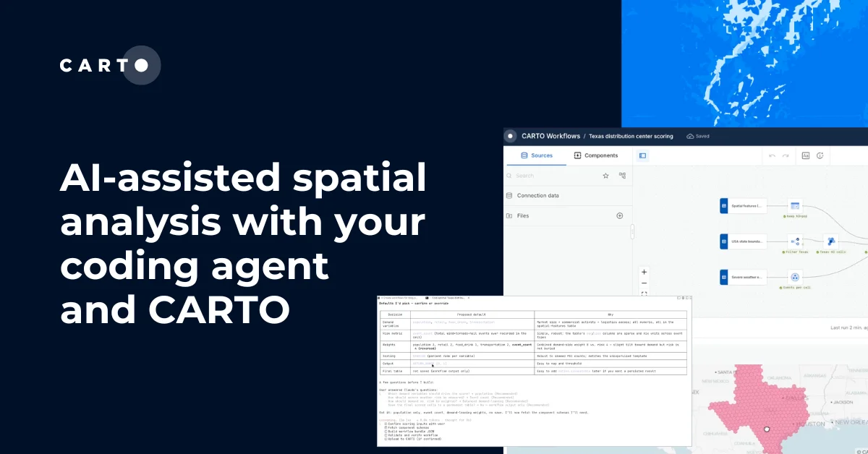Click the info icon beside Aa tool
This screenshot has height=454, width=868.
pos(821,155)
